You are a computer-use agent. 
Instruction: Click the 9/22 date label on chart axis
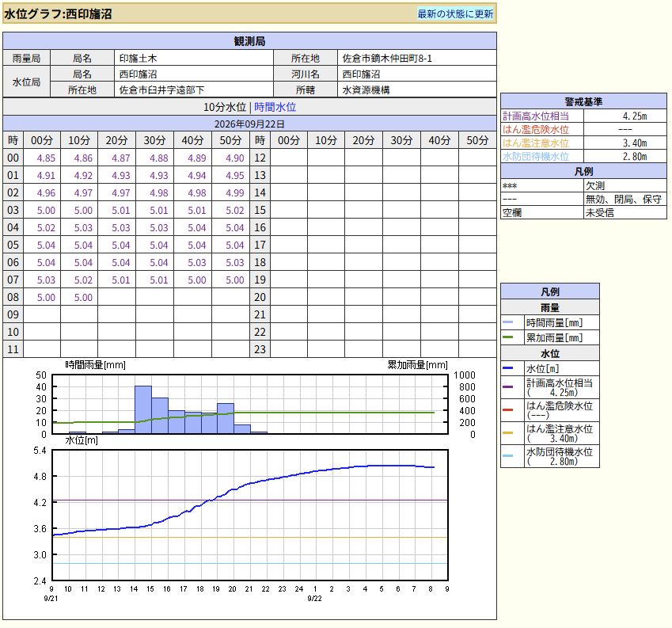pos(314,599)
